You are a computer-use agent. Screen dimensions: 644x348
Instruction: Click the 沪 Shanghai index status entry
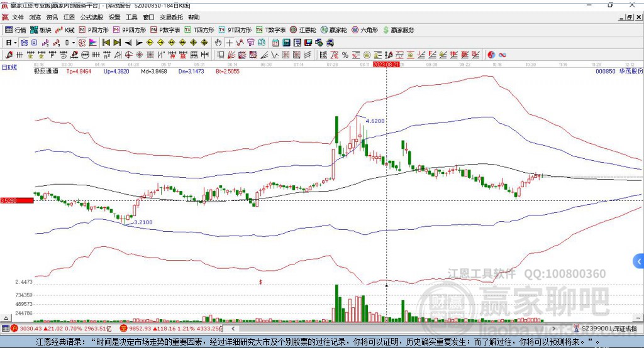[x=61, y=329]
